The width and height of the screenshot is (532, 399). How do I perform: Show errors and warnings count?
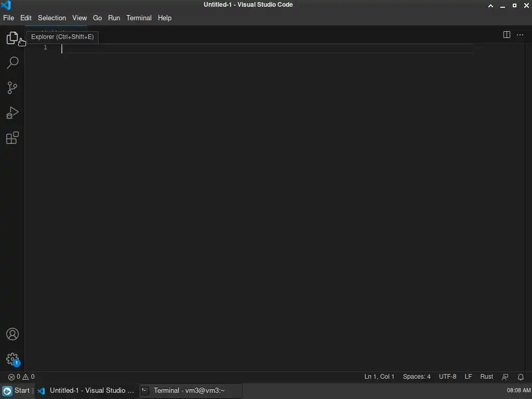21,377
